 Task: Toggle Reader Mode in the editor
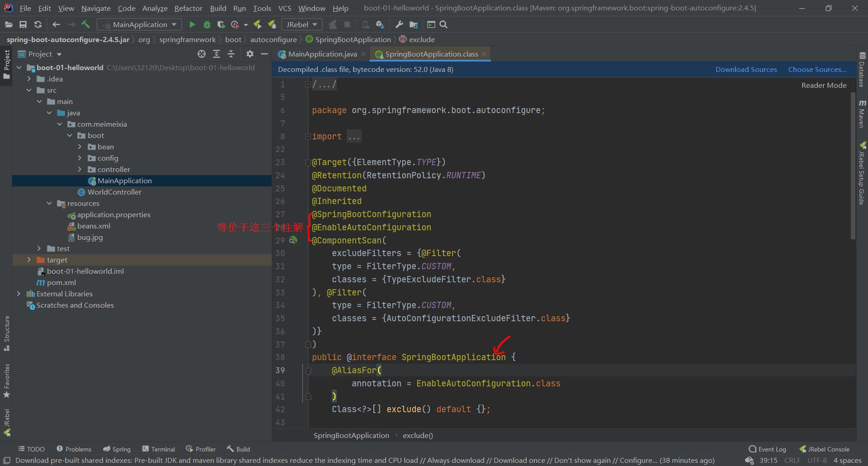824,85
